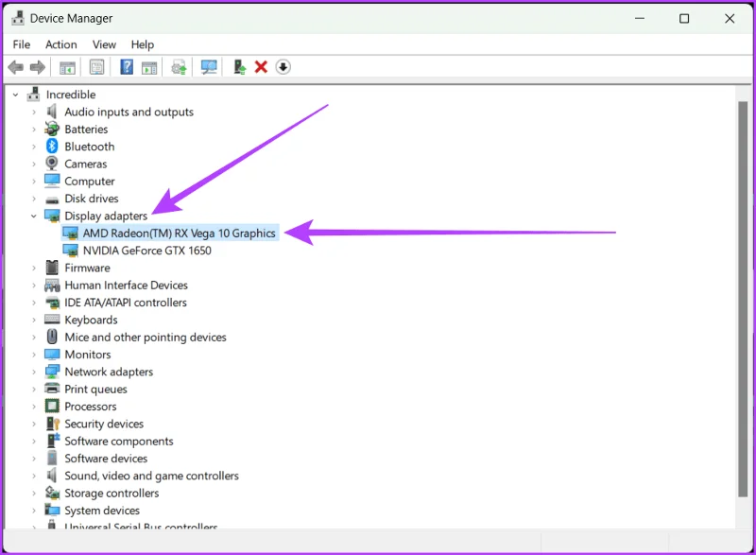Select NVIDIA GeForce GTX 1650 label
This screenshot has width=756, height=555.
[147, 251]
